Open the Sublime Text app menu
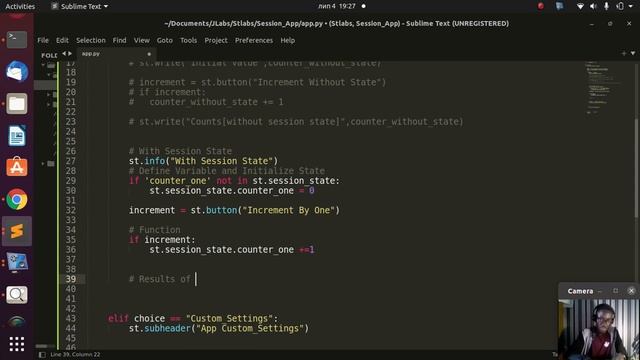The height and width of the screenshot is (360, 640). 80,6
